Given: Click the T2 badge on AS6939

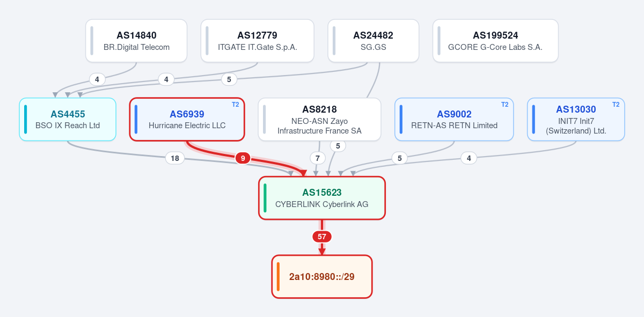Looking at the screenshot, I should click(235, 105).
